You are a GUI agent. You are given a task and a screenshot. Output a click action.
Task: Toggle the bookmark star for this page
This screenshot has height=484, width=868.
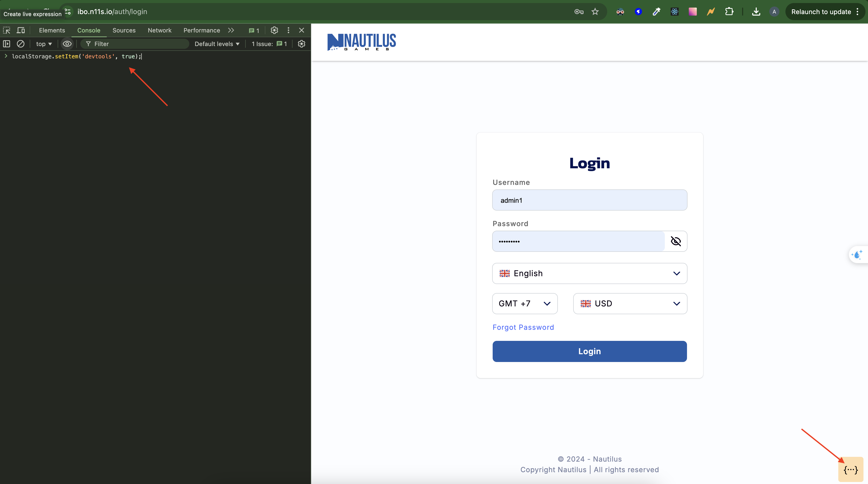pos(595,11)
